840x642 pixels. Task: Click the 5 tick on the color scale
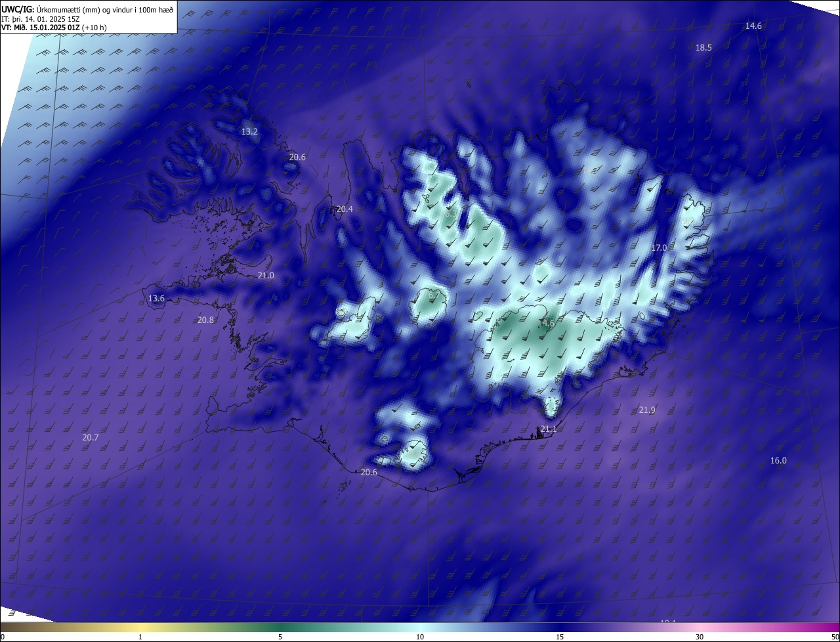280,637
